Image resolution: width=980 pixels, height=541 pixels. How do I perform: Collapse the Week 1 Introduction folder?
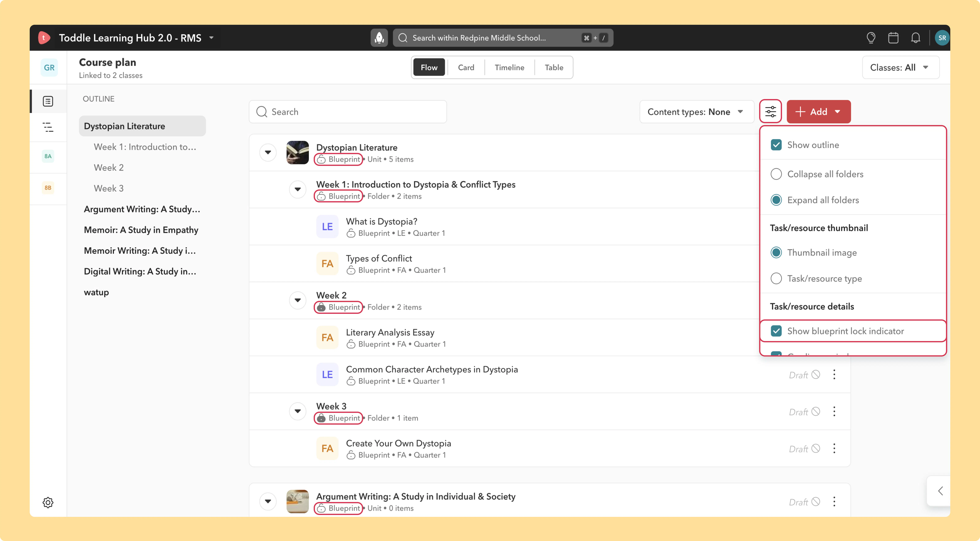tap(297, 189)
